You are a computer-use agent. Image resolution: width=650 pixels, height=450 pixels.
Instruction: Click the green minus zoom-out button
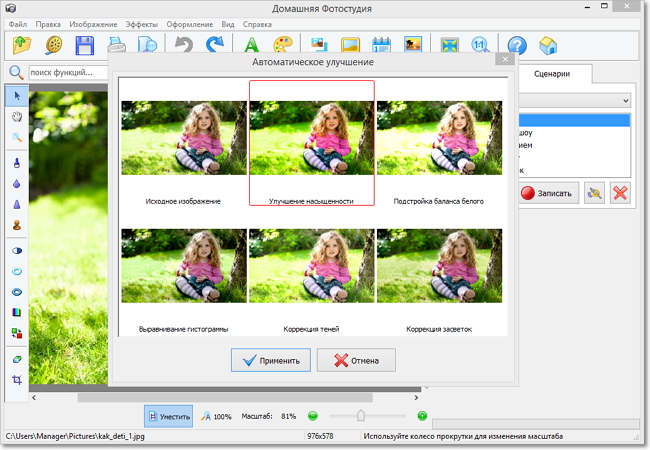click(313, 416)
